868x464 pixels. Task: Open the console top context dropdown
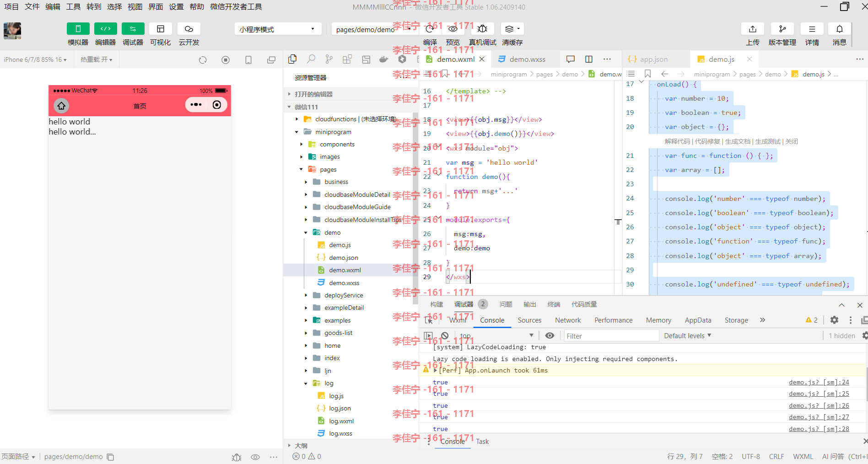(x=497, y=335)
